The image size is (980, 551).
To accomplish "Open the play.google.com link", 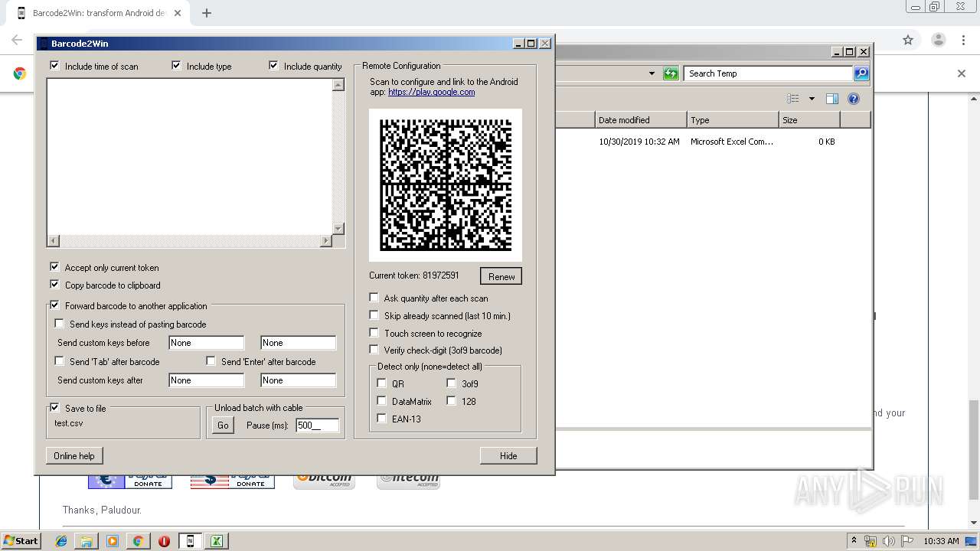I will (x=431, y=92).
